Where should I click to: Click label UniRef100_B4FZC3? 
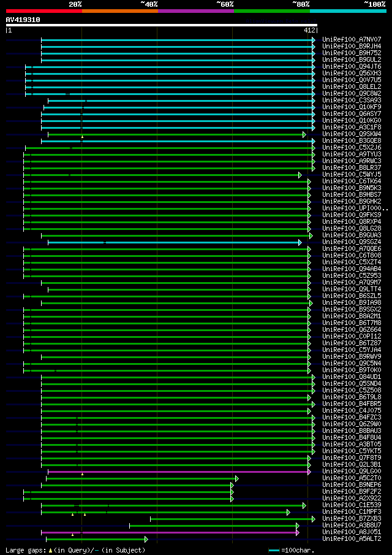point(352,417)
